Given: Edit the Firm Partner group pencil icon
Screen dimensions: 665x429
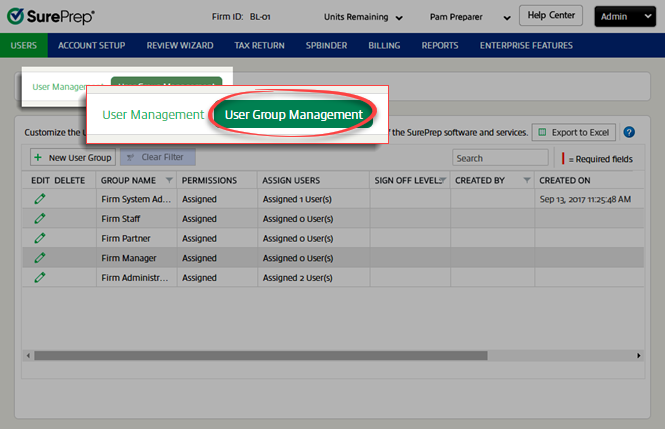Looking at the screenshot, I should point(40,238).
